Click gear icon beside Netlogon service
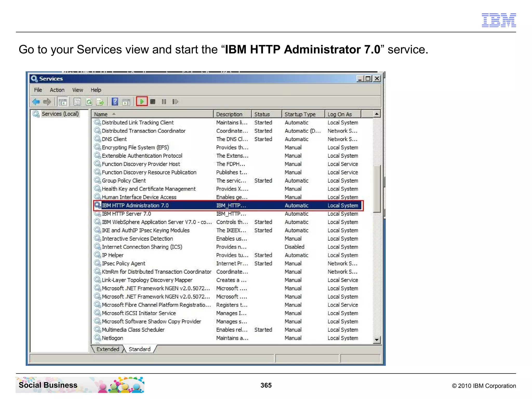 tap(97, 338)
